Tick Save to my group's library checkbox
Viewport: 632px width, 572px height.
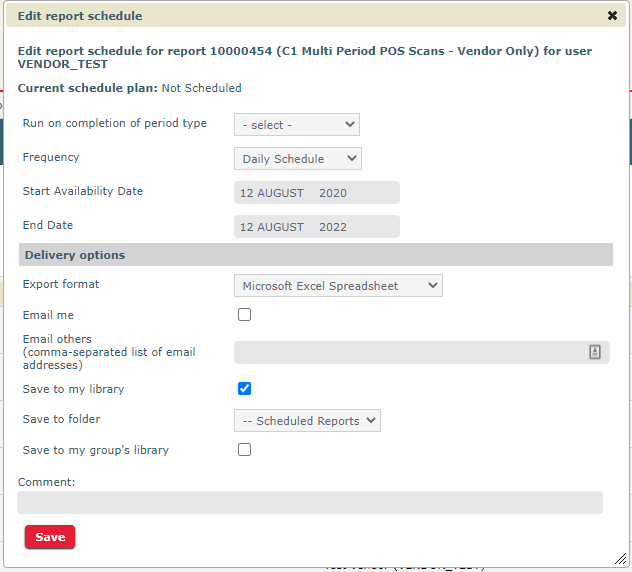pos(245,450)
